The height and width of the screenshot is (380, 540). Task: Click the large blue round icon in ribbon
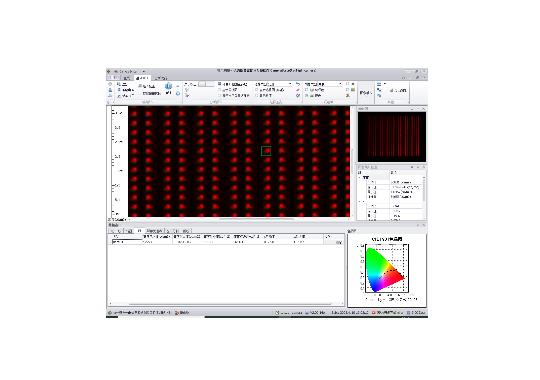(168, 86)
